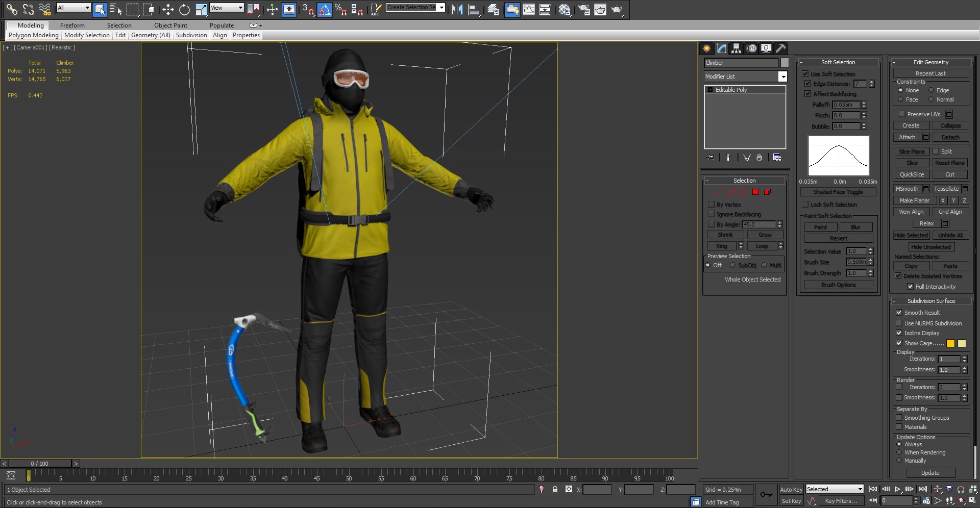Open the Object Paint ribbon tab
Image resolution: width=980 pixels, height=508 pixels.
pyautogui.click(x=170, y=26)
